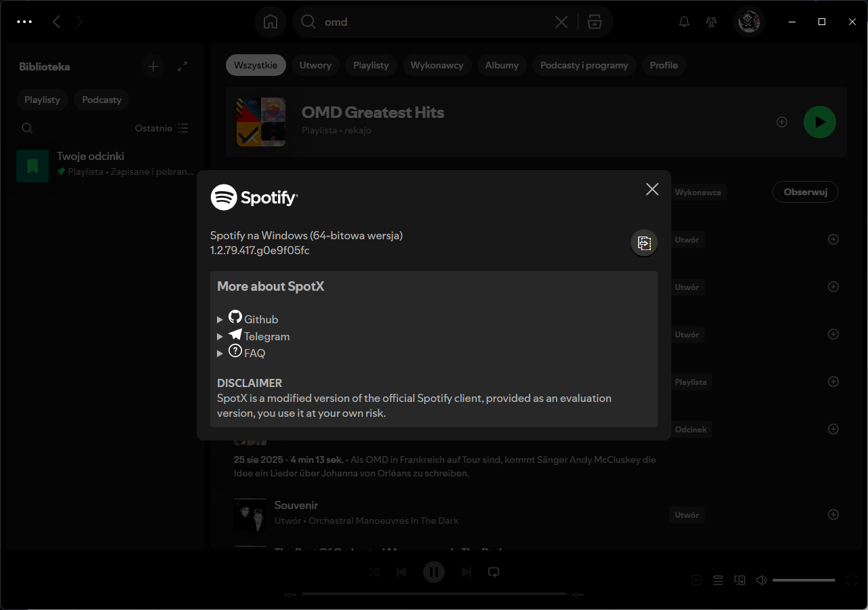Adjust the volume slider
Viewport: 868px width, 610px height.
(x=804, y=580)
